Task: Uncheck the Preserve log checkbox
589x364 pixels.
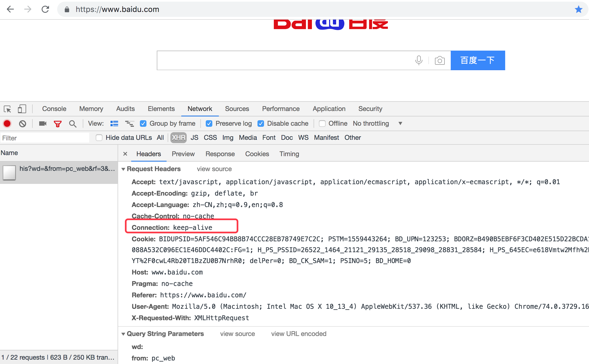Action: [x=209, y=124]
